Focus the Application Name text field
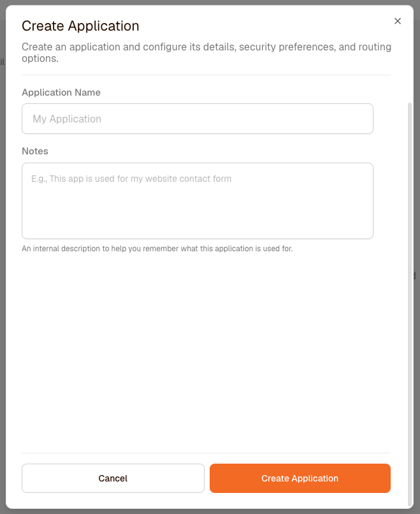Screen dimensions: 420x514 coord(198,119)
